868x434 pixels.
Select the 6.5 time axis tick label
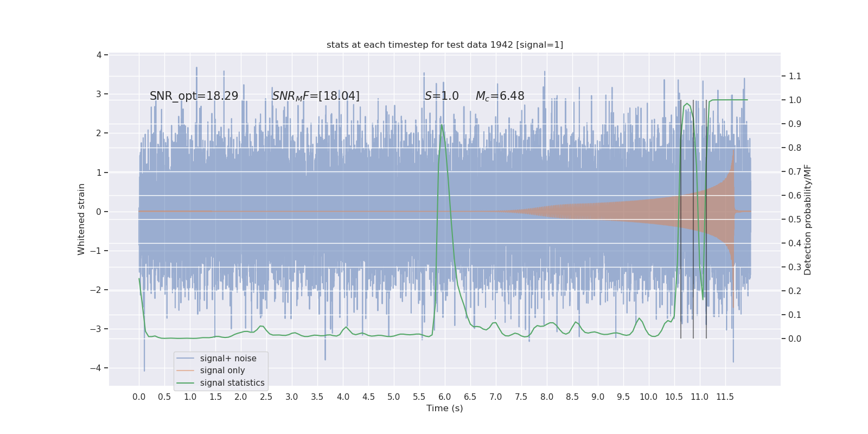(470, 397)
